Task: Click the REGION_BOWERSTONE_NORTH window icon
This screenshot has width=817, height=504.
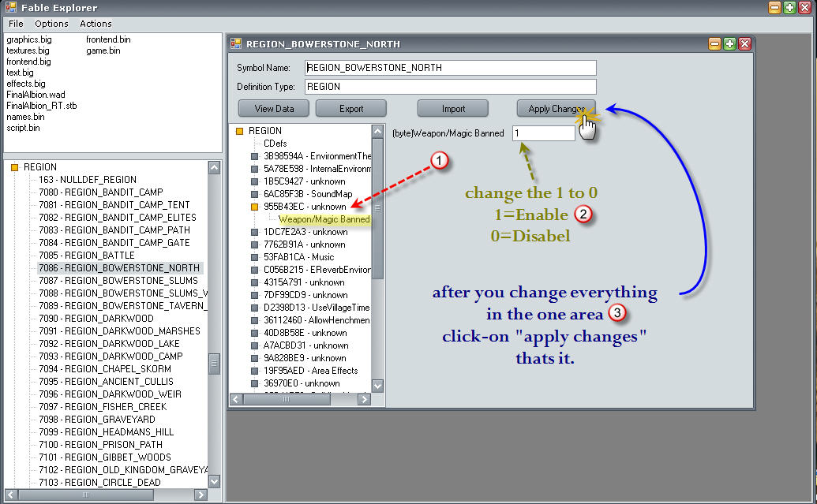Action: point(236,44)
